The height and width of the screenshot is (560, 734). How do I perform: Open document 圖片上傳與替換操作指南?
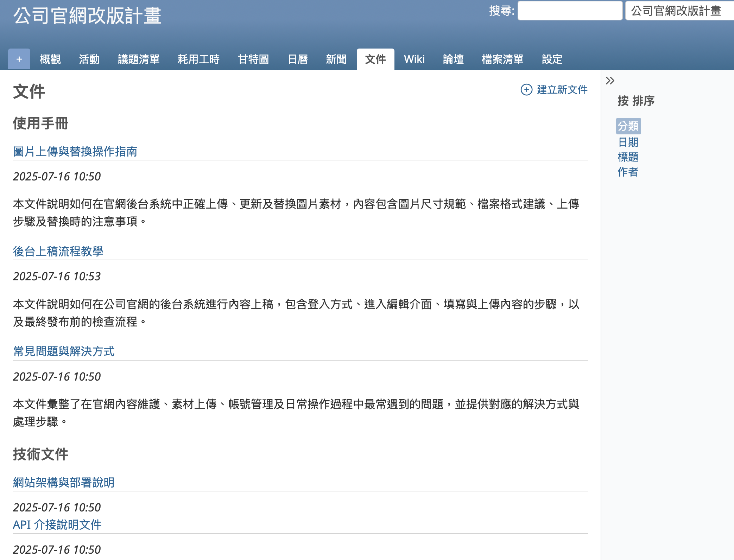[x=75, y=152]
